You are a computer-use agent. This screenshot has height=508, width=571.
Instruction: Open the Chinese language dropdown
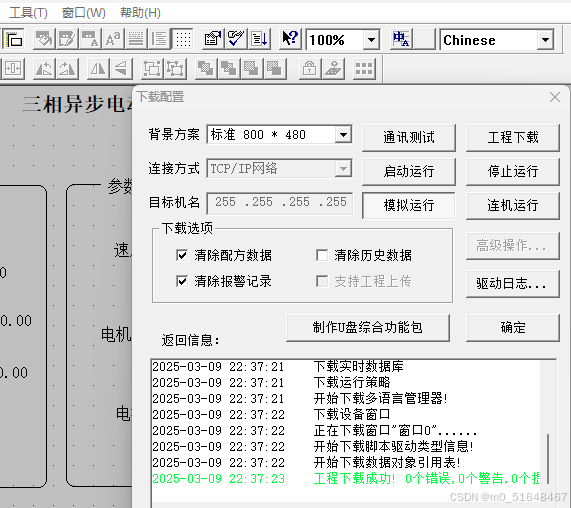point(545,40)
